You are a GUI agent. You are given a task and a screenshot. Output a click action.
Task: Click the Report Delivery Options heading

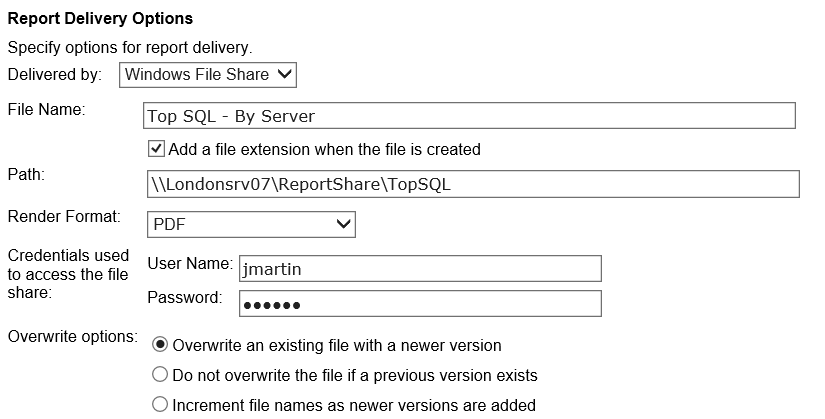pyautogui.click(x=100, y=18)
